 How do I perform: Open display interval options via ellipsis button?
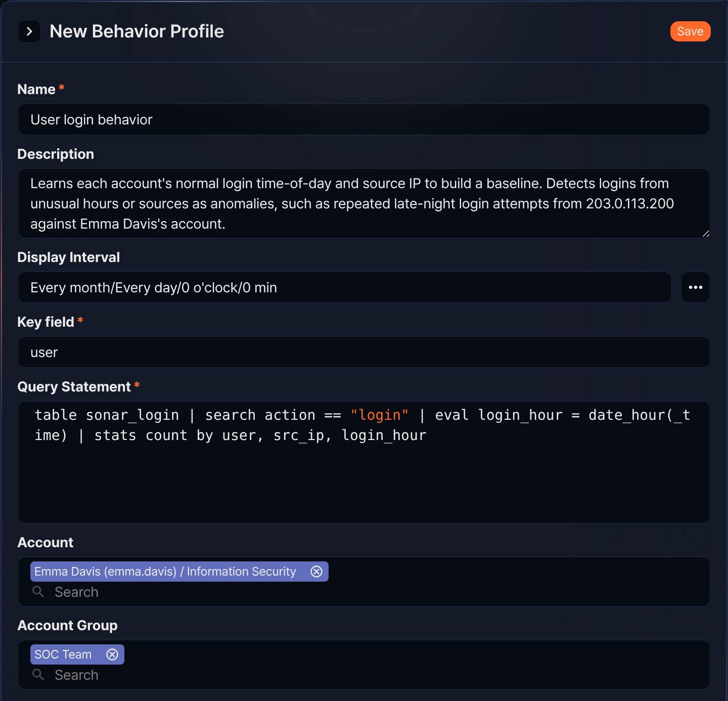pyautogui.click(x=696, y=287)
